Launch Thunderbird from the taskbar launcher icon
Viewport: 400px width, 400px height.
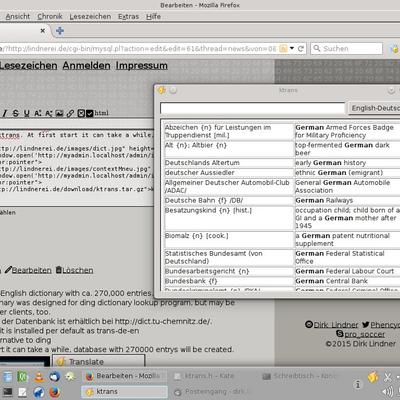pos(55,377)
